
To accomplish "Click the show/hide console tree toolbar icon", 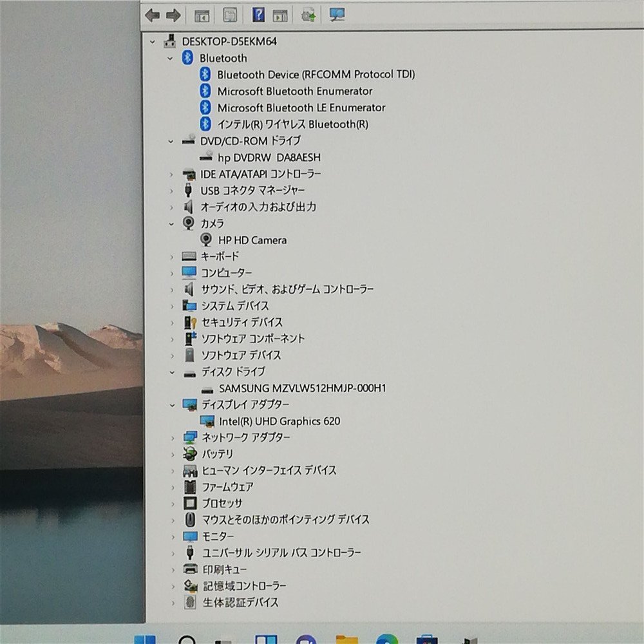I will (x=202, y=15).
